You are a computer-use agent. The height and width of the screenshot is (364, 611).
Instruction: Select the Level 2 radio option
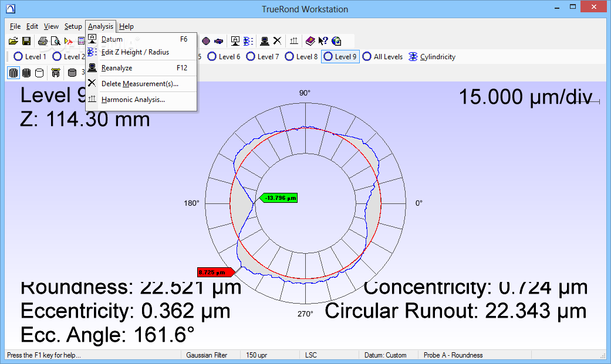click(69, 57)
